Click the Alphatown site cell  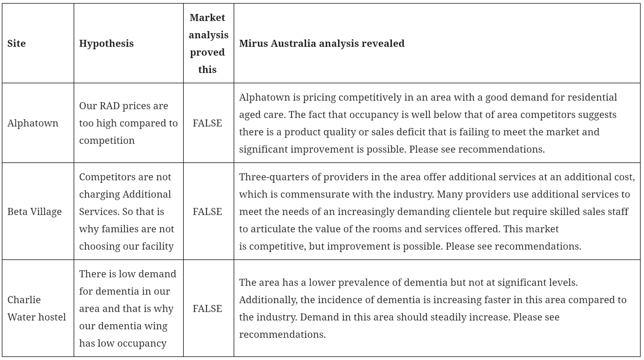(x=33, y=123)
